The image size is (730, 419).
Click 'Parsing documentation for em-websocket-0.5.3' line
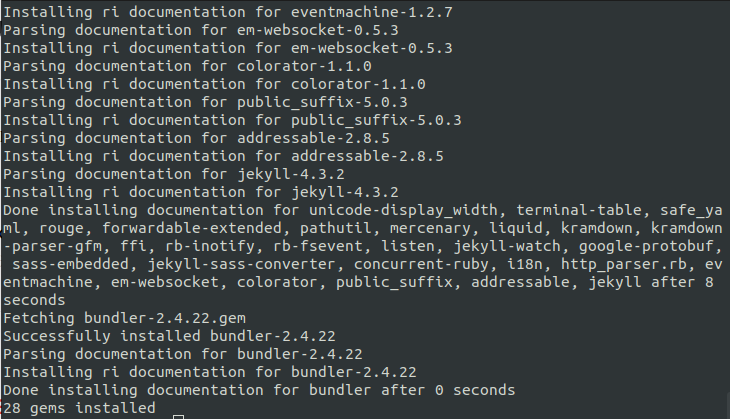[x=201, y=30]
